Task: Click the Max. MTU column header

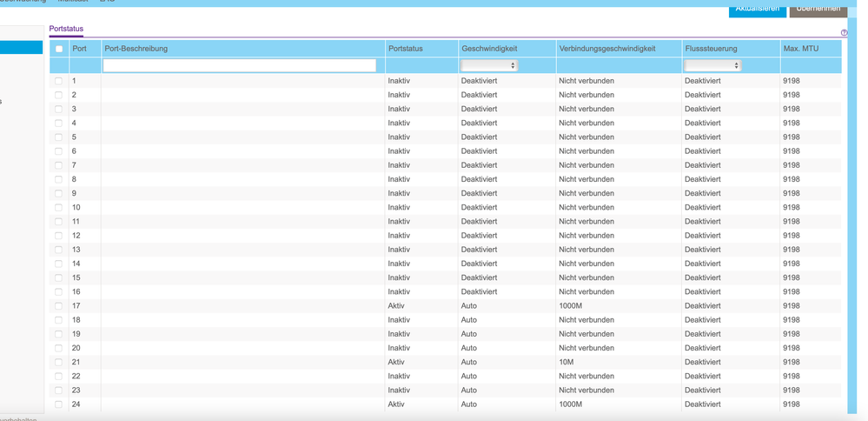Action: tap(800, 49)
